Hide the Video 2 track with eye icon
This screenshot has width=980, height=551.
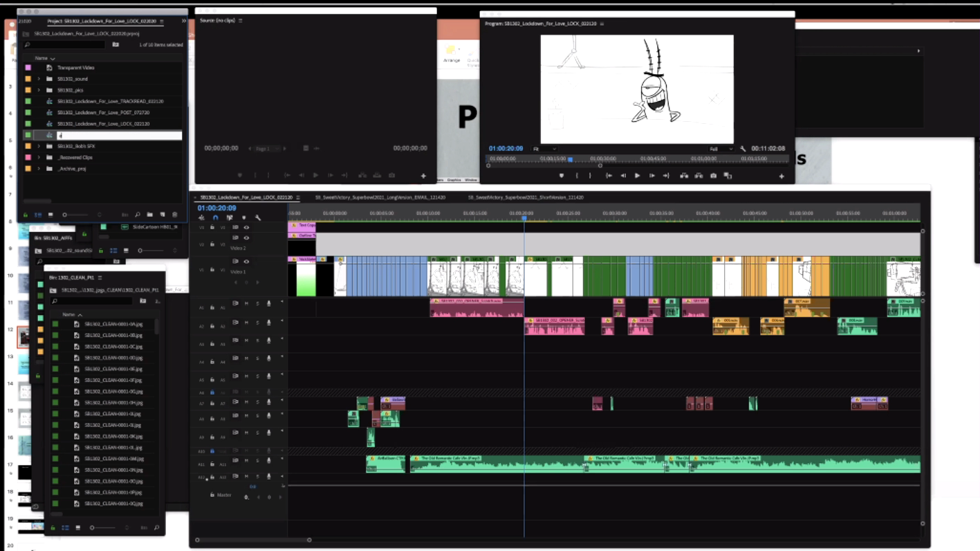[246, 237]
